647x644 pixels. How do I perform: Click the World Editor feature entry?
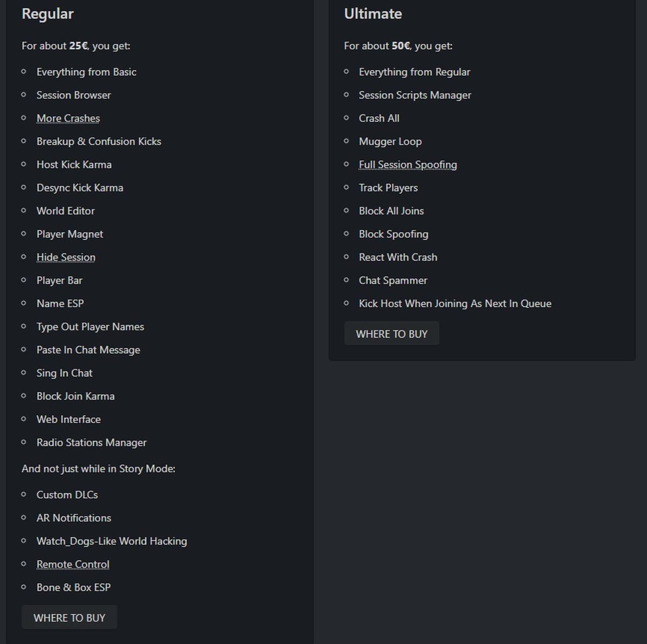coord(65,211)
